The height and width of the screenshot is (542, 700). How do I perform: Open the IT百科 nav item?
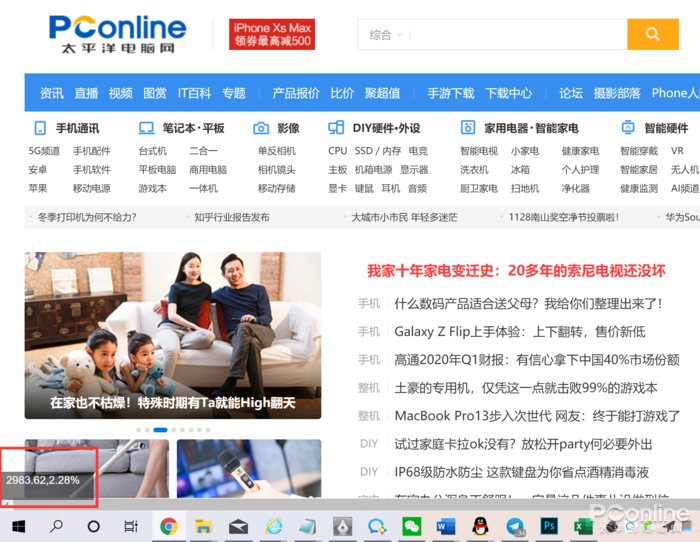click(194, 93)
